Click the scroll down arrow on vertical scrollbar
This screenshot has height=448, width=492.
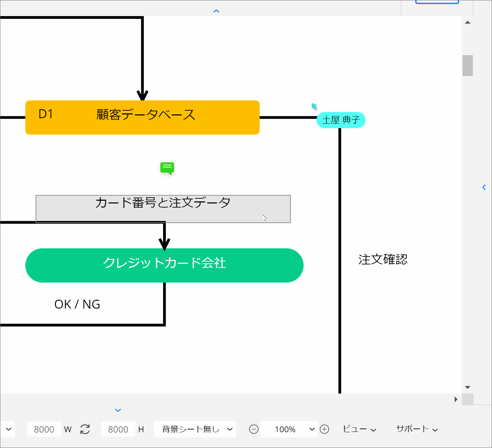click(x=468, y=387)
